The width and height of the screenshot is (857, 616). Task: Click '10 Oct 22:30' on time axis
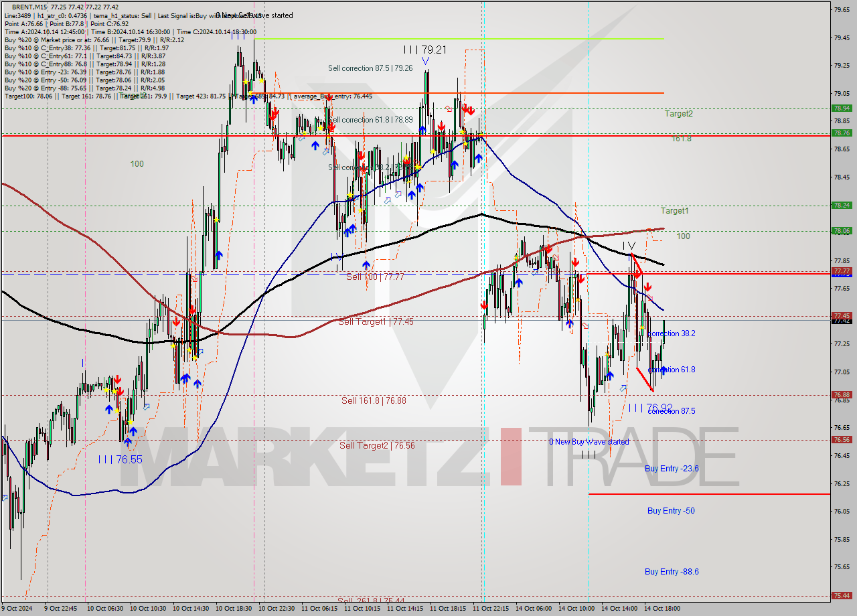[x=275, y=609]
